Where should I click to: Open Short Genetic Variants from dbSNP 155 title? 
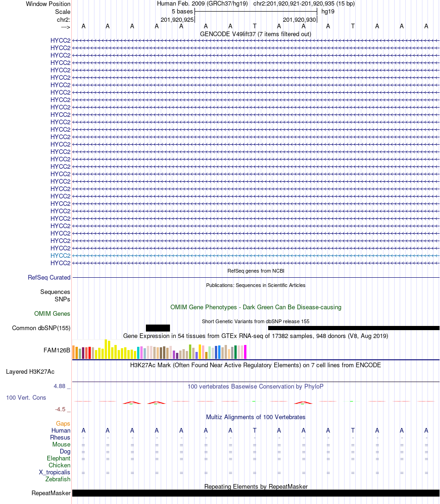[x=256, y=321]
